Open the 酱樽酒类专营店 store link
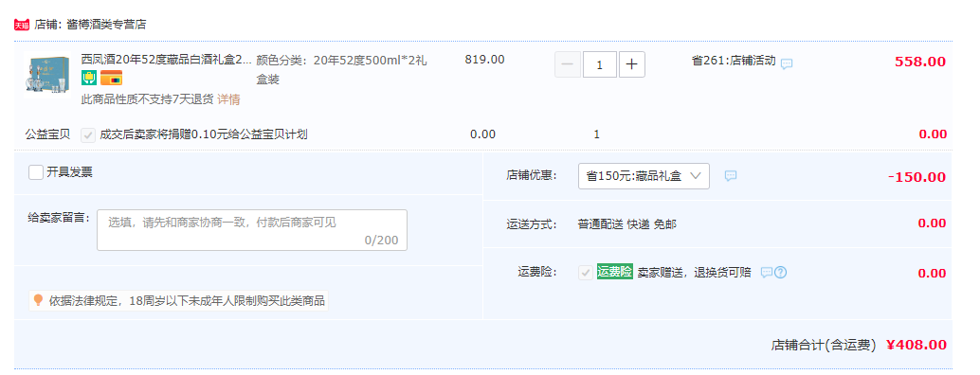 (106, 25)
